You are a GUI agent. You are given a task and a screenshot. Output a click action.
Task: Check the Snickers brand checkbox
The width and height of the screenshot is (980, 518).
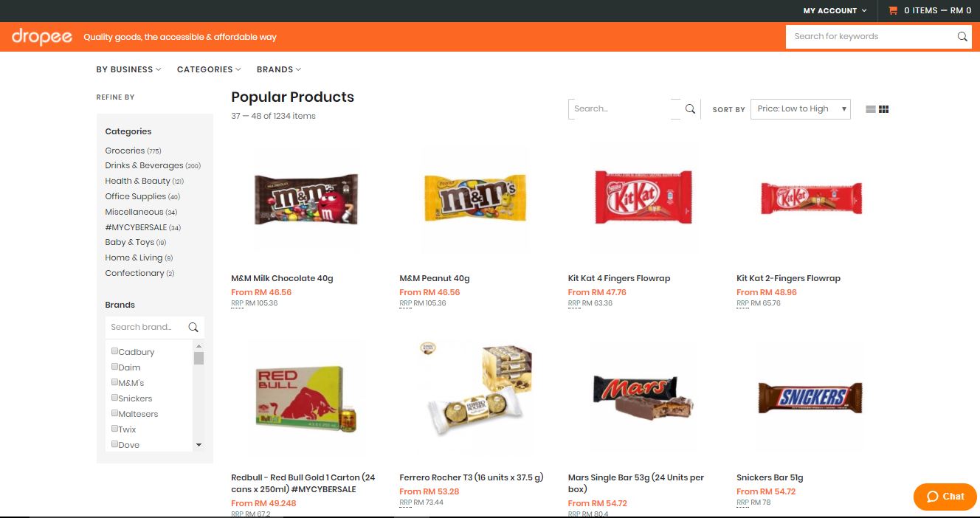[114, 397]
